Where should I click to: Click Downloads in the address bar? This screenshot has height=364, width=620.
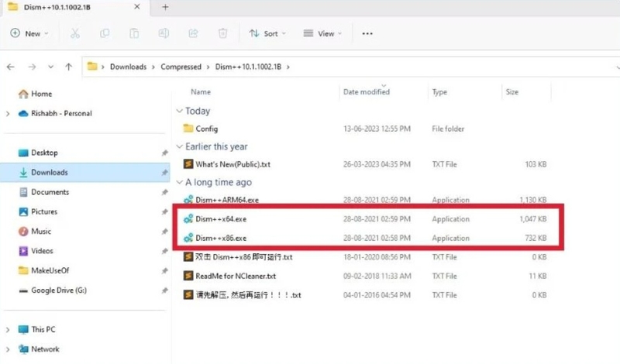click(128, 67)
